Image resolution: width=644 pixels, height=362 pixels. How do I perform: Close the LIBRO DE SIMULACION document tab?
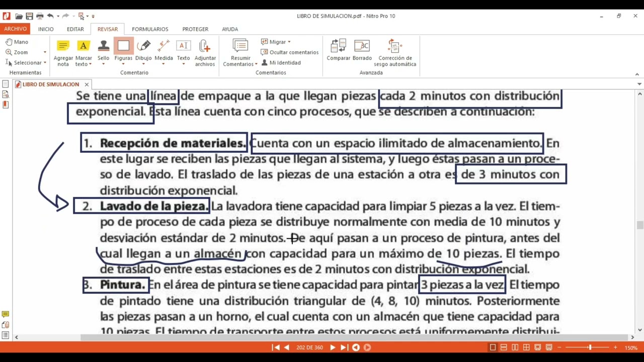[87, 84]
